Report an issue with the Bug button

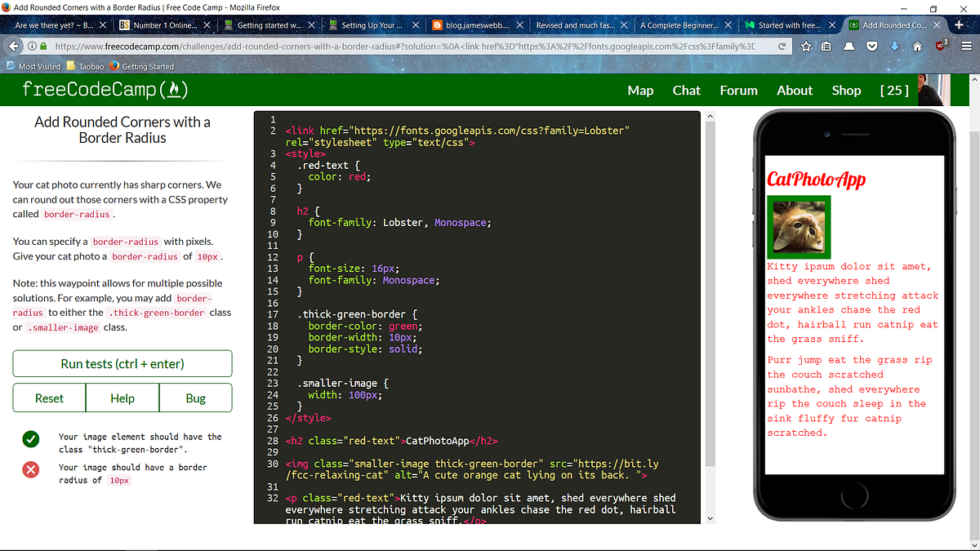[x=195, y=398]
